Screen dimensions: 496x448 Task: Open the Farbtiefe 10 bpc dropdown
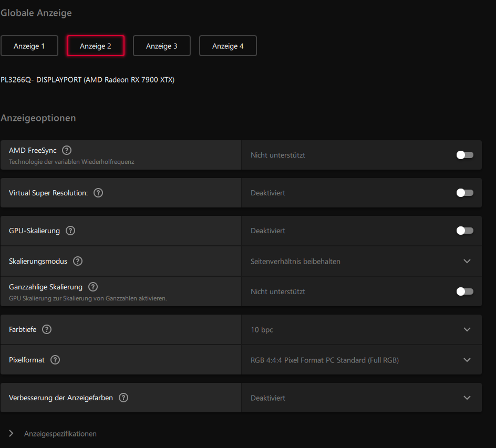pyautogui.click(x=467, y=329)
